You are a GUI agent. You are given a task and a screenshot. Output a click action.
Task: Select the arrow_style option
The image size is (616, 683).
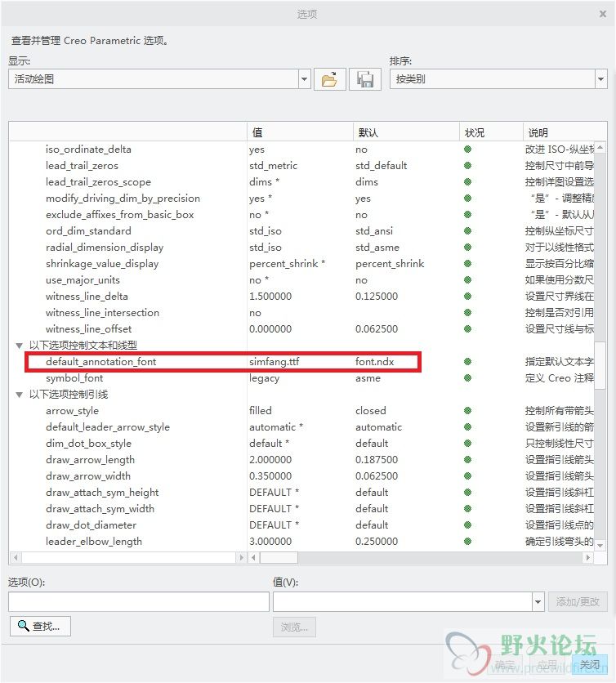73,411
